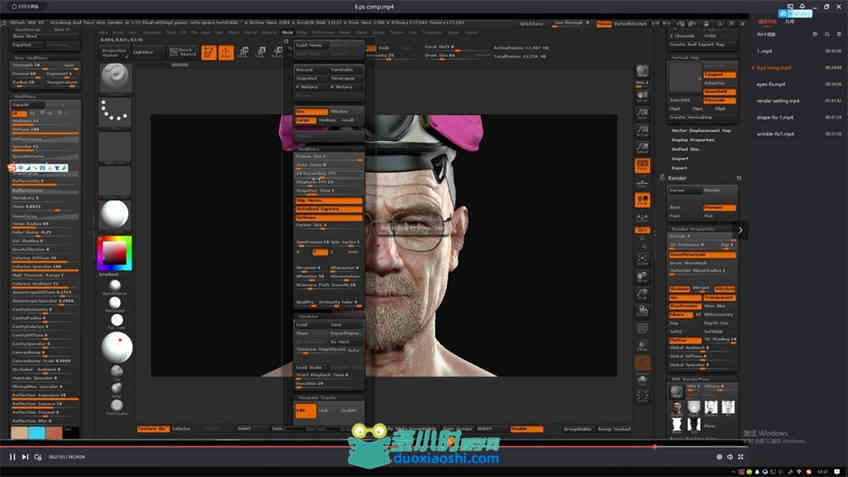Expand Render Properties section
The height and width of the screenshot is (477, 848).
pos(693,229)
